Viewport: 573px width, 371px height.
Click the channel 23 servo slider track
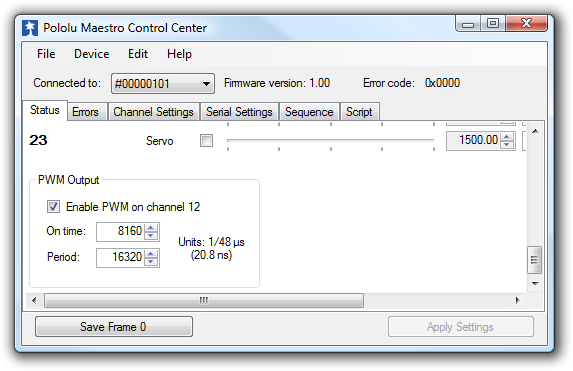point(330,140)
